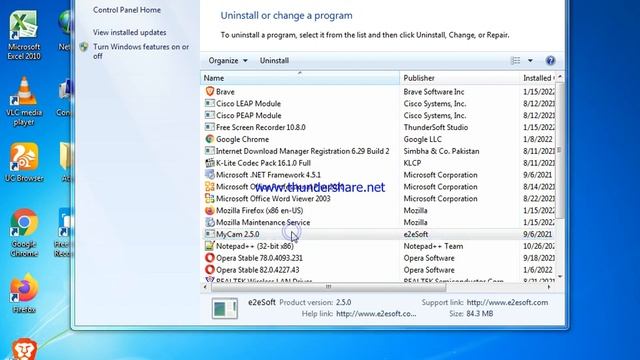Open Google Chrome desktop shortcut

coord(24,233)
